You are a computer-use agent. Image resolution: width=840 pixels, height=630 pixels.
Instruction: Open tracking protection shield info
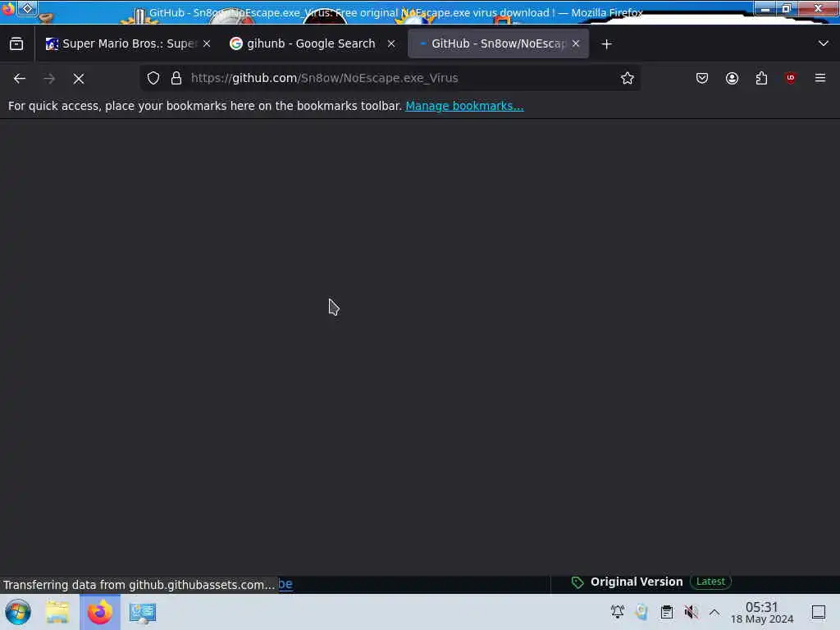(x=153, y=78)
